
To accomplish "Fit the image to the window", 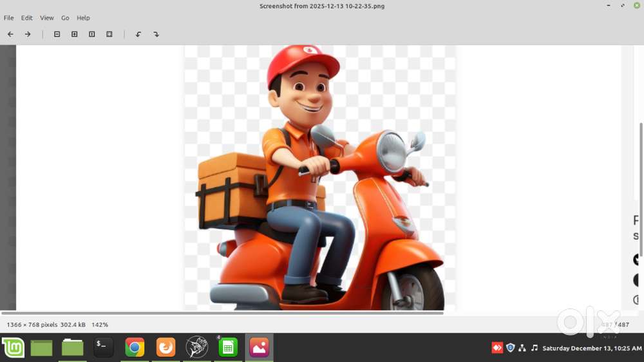I will click(109, 34).
